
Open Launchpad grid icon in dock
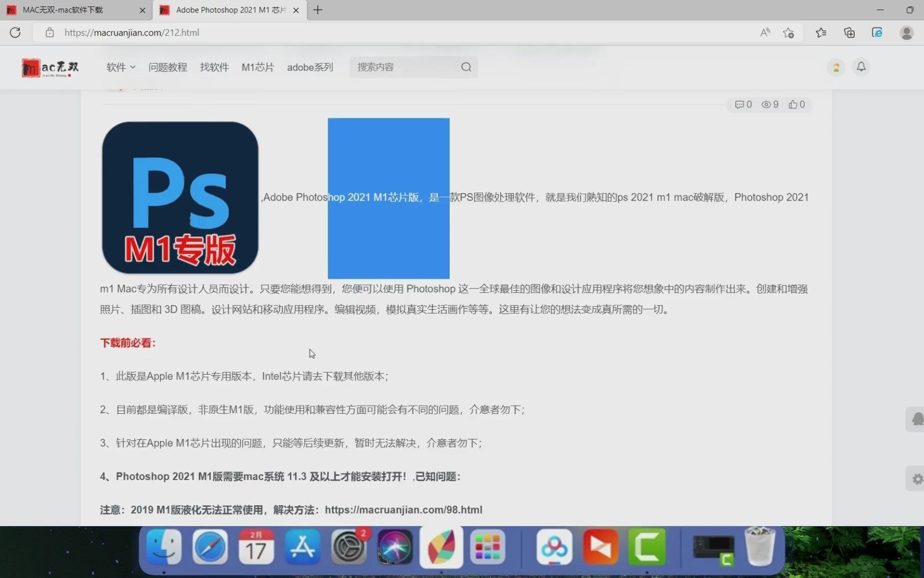pos(488,547)
